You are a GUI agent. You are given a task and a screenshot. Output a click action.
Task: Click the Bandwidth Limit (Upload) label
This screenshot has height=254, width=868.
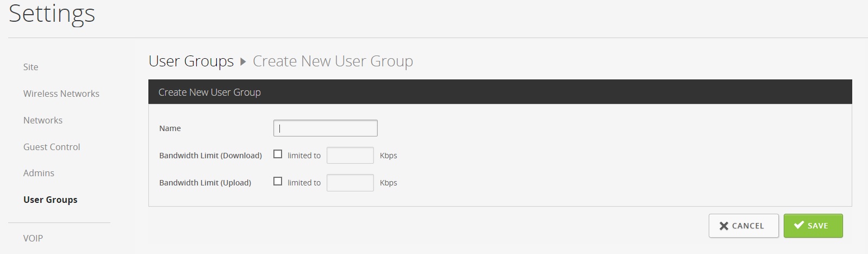(x=205, y=183)
